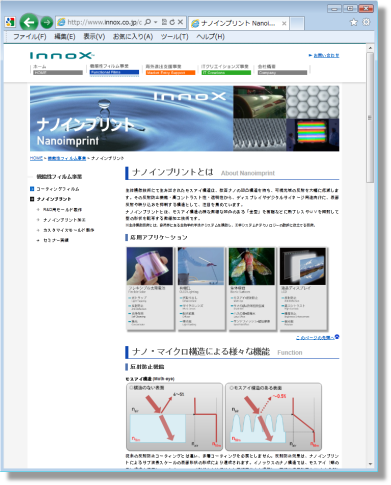This screenshot has height=485, width=391.
Task: Click the forward navigation arrow button
Action: click(x=47, y=22)
